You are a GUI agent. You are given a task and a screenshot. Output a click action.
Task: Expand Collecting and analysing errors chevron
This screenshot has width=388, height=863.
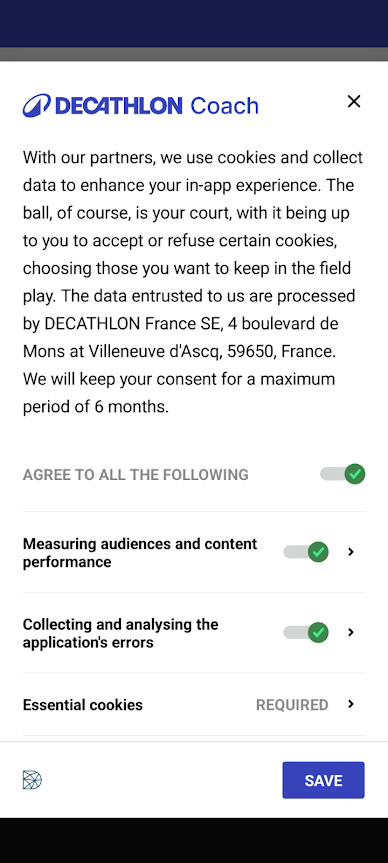pos(351,632)
